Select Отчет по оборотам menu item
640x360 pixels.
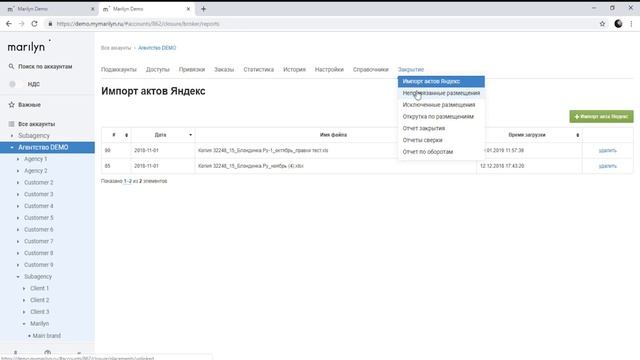click(x=441, y=151)
